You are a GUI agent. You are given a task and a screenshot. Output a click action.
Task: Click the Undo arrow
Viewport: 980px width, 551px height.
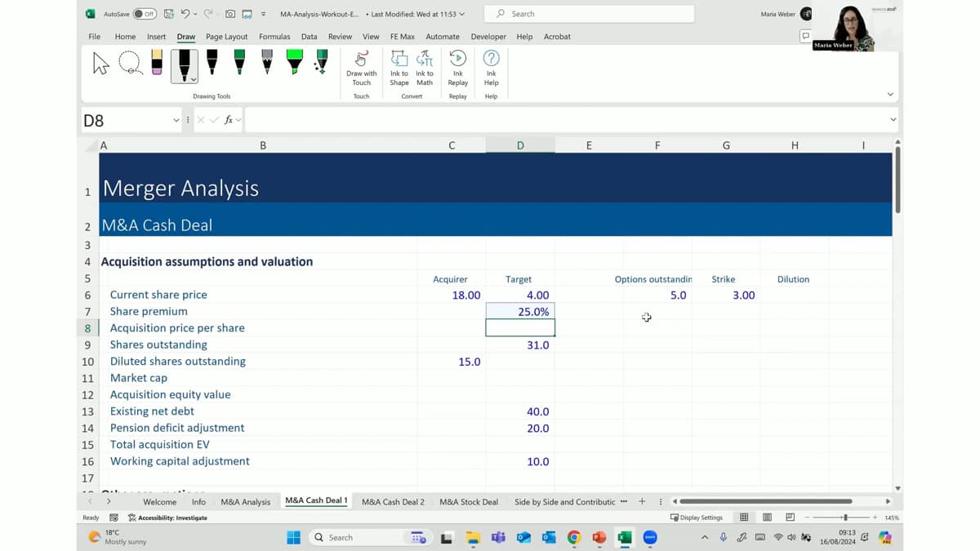click(x=185, y=14)
